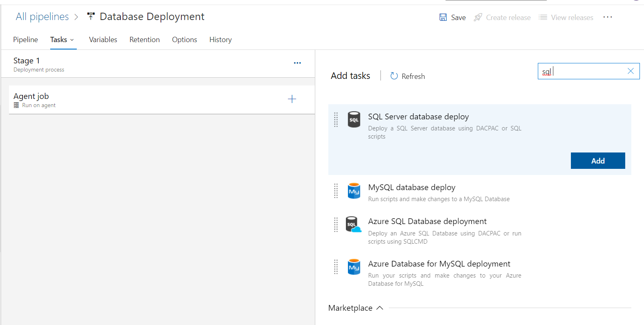Click the MySQL database deploy icon
The width and height of the screenshot is (644, 325).
pyautogui.click(x=354, y=191)
